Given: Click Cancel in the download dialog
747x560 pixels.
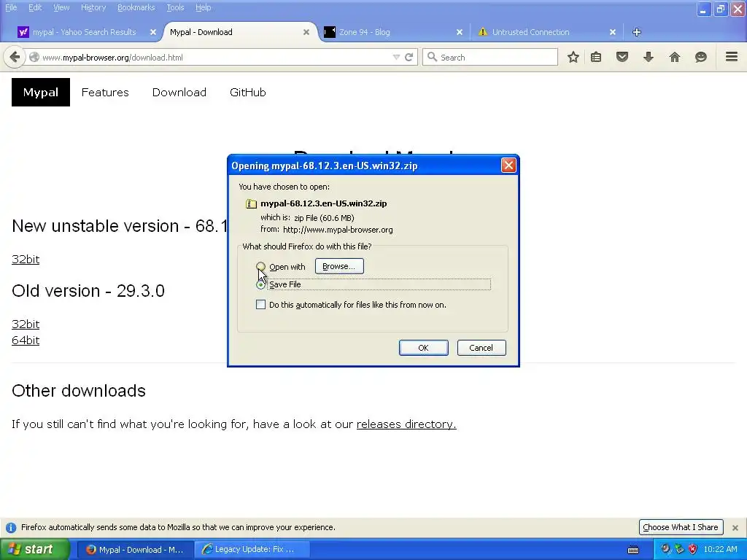Looking at the screenshot, I should [x=481, y=348].
